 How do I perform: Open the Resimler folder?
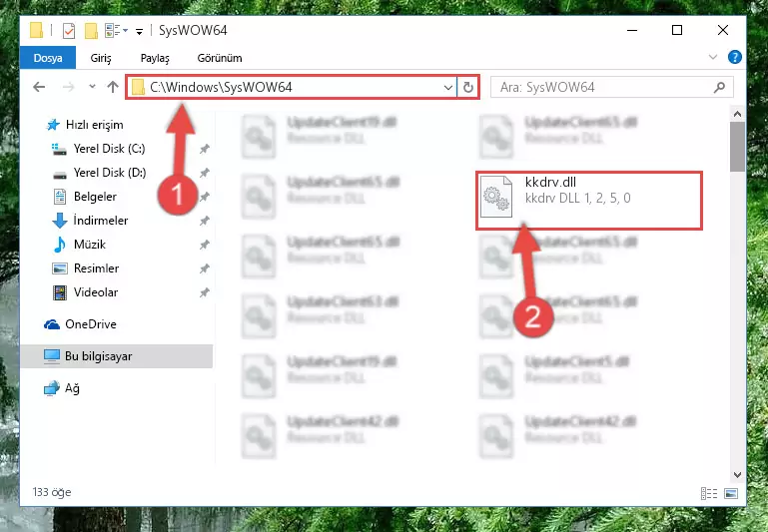(x=96, y=268)
